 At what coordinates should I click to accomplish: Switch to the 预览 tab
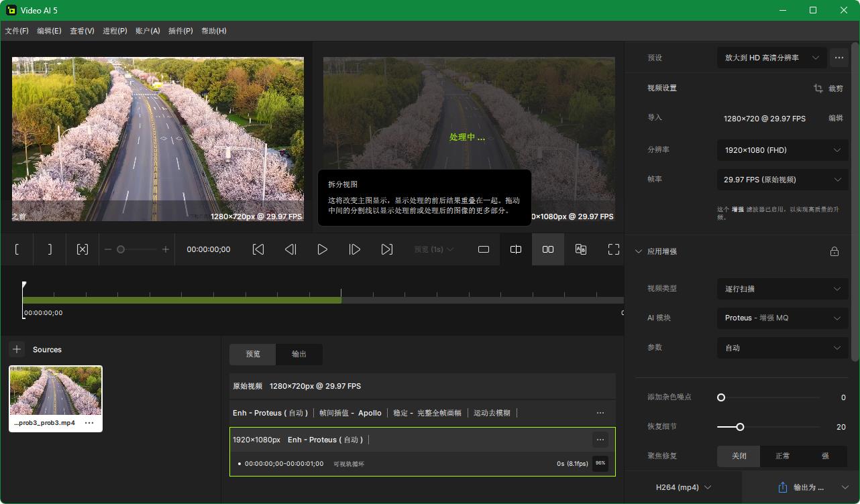[x=253, y=354]
